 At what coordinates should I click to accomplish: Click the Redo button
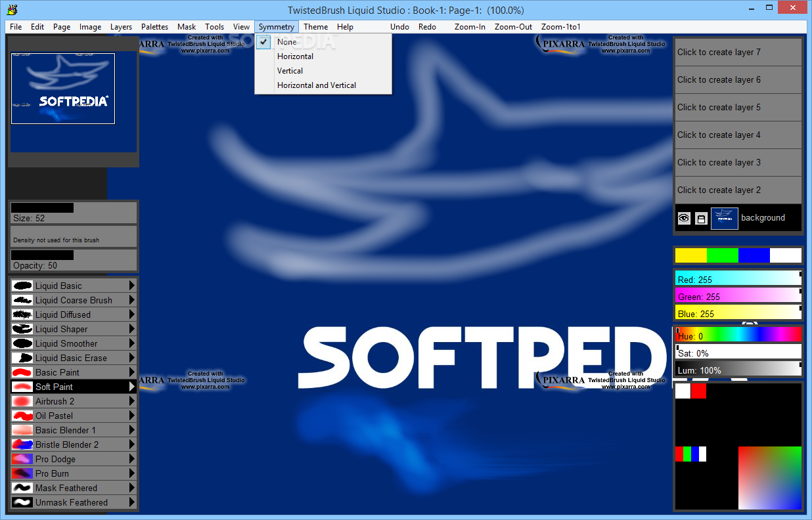pyautogui.click(x=427, y=27)
